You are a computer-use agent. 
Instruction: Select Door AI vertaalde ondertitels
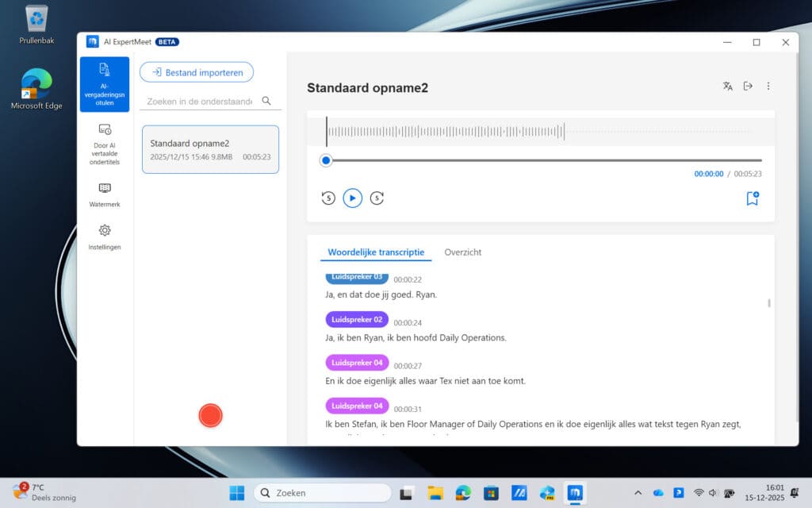tap(105, 146)
